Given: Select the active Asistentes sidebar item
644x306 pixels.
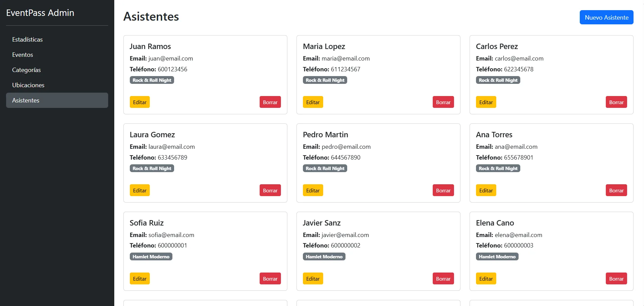Looking at the screenshot, I should (x=57, y=100).
